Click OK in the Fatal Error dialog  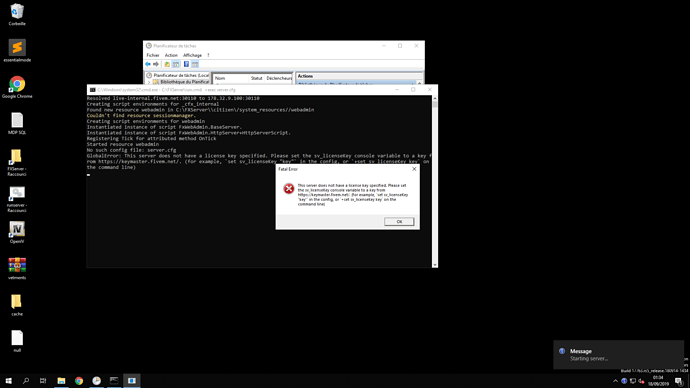[399, 222]
